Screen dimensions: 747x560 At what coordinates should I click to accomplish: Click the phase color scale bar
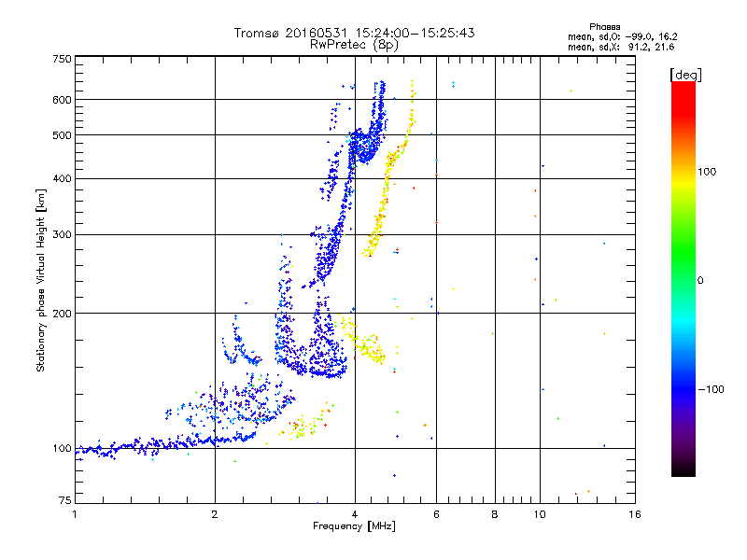click(684, 279)
